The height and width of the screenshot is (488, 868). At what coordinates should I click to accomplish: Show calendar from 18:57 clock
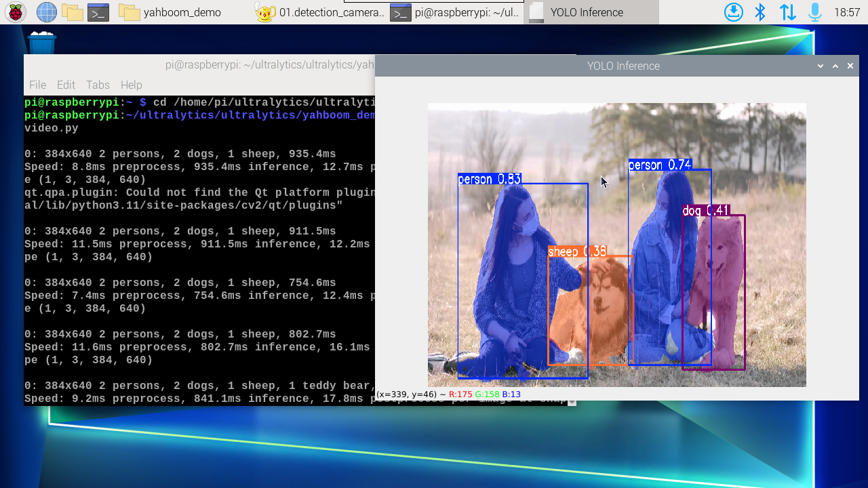pyautogui.click(x=847, y=12)
